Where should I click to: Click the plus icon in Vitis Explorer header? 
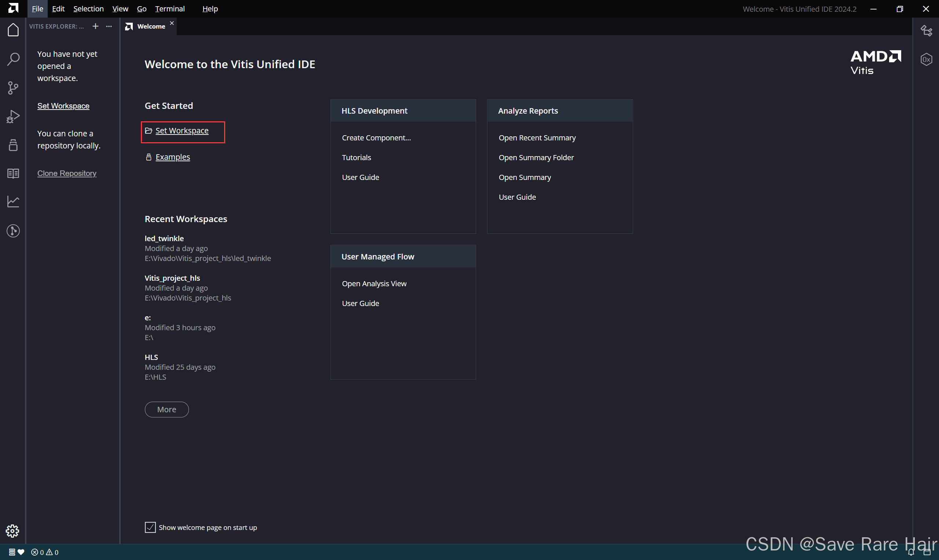95,26
